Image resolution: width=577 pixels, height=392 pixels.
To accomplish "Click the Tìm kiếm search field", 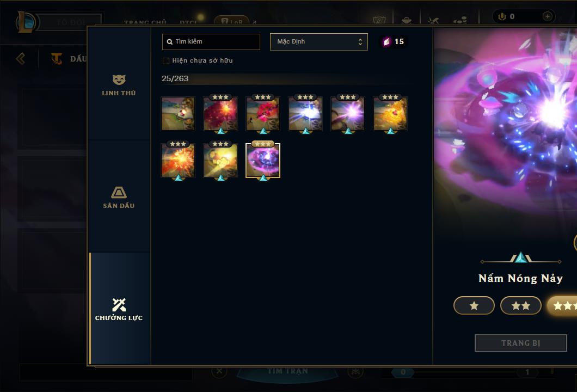I will 211,41.
